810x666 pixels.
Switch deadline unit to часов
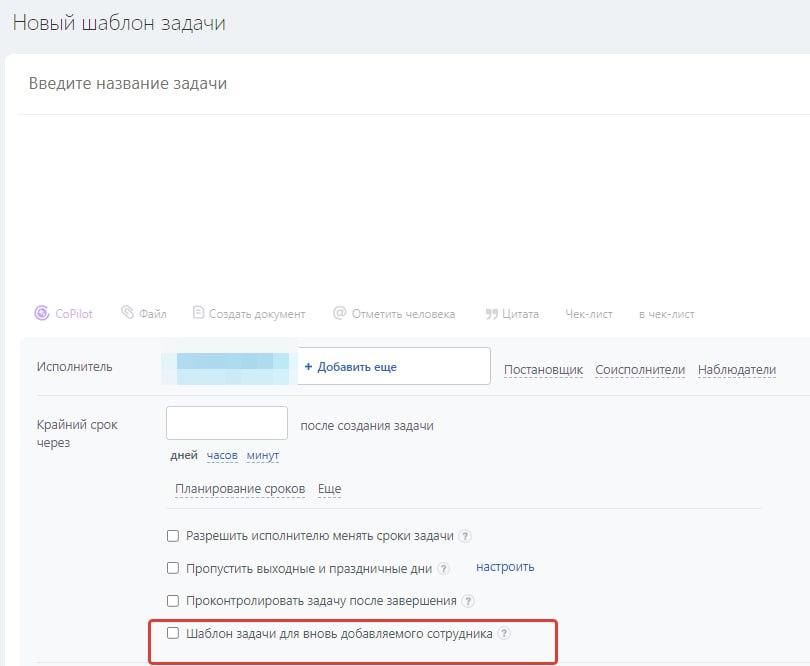coord(222,455)
